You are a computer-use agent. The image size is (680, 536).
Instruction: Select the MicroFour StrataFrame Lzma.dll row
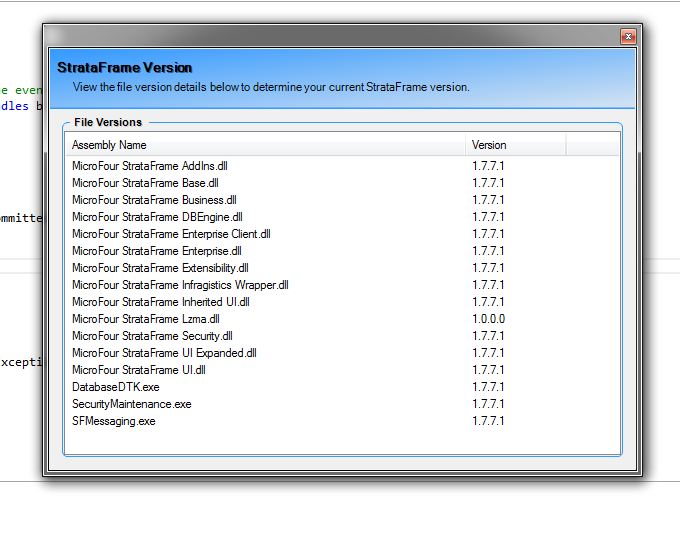[x=146, y=319]
